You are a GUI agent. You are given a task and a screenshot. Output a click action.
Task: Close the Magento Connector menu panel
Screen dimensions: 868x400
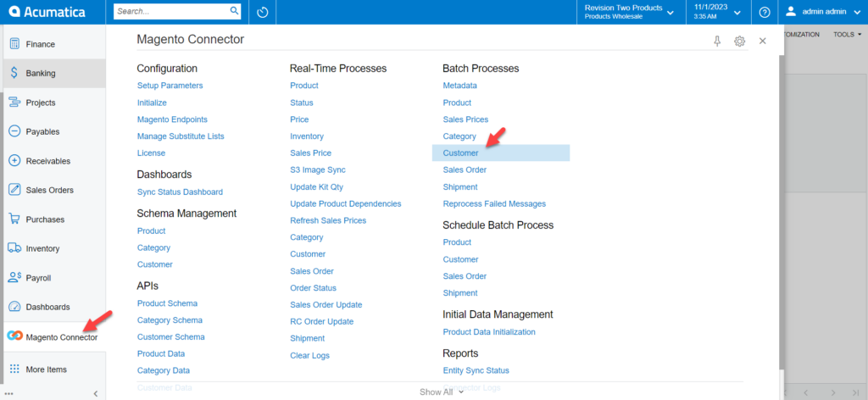coord(762,41)
